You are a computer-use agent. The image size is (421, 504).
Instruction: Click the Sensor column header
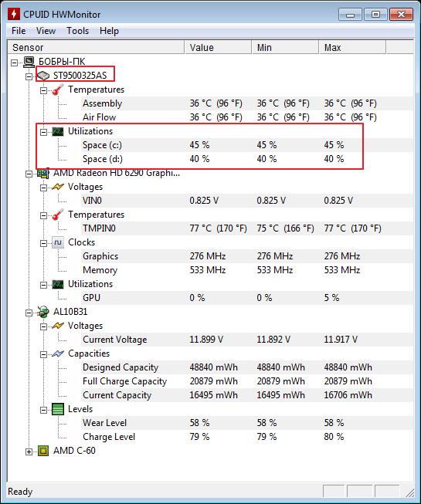click(x=96, y=48)
